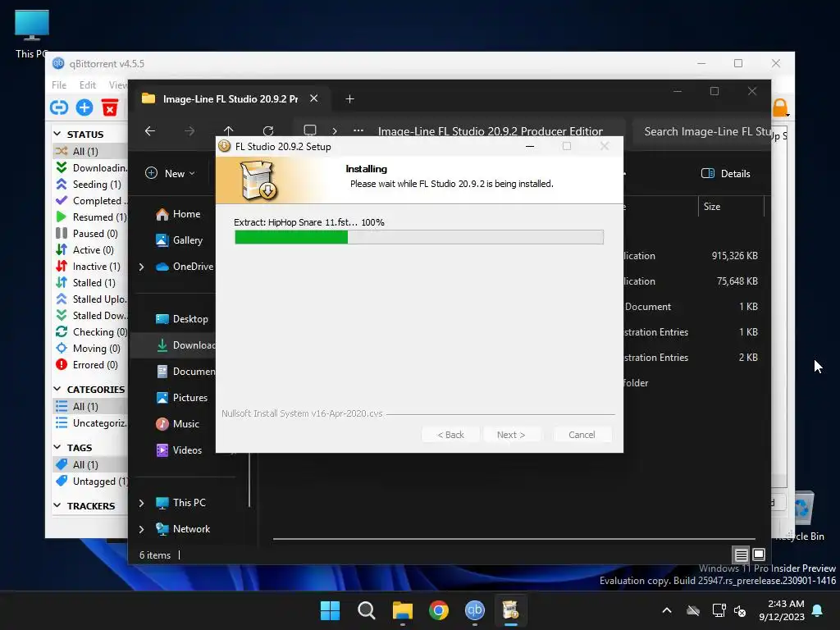Add a new File Explorer tab

click(x=349, y=99)
